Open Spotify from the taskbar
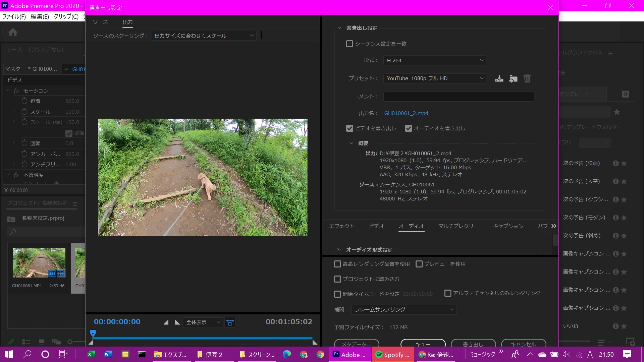 [x=392, y=355]
